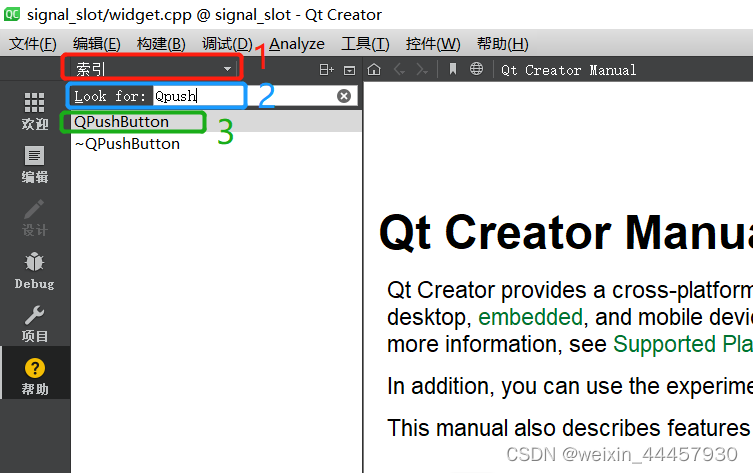753x473 pixels.
Task: Navigate forward in help viewer
Action: 422,70
